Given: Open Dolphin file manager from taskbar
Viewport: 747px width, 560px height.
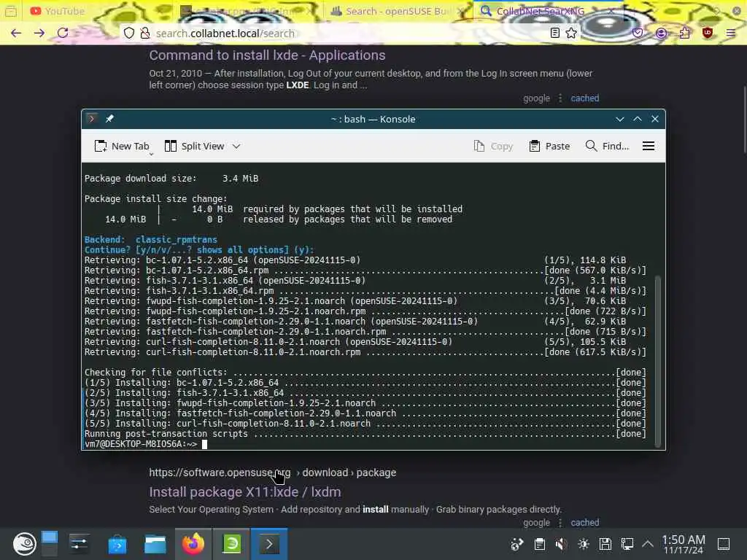Looking at the screenshot, I should click(155, 544).
